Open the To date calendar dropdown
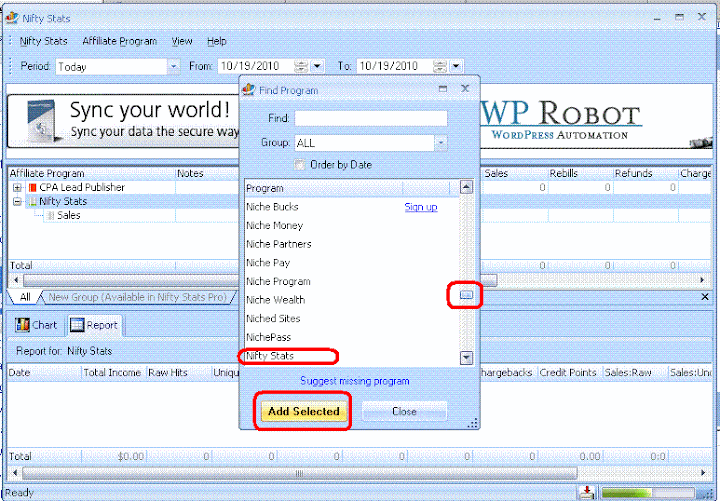This screenshot has height=501, width=720. [x=456, y=66]
